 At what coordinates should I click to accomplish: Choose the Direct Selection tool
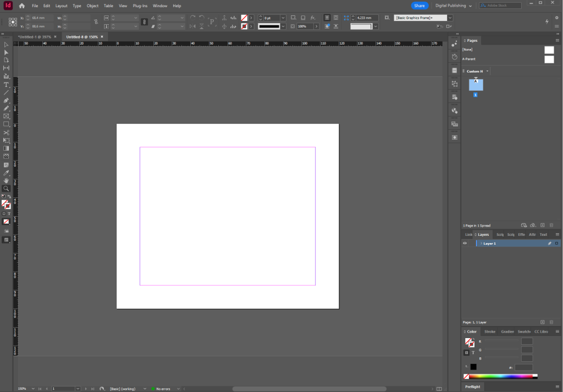(x=7, y=52)
